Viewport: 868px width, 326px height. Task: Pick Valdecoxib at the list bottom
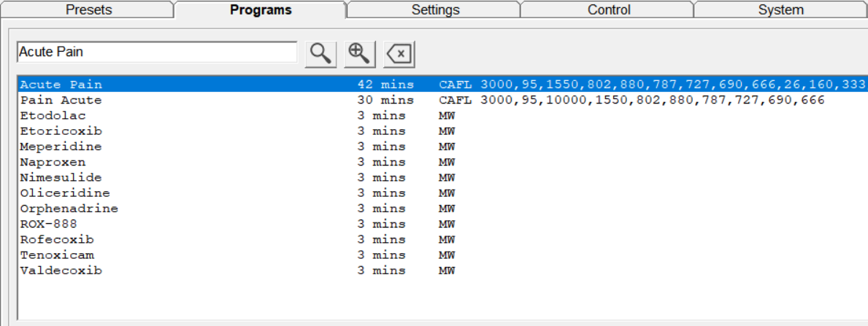click(61, 271)
